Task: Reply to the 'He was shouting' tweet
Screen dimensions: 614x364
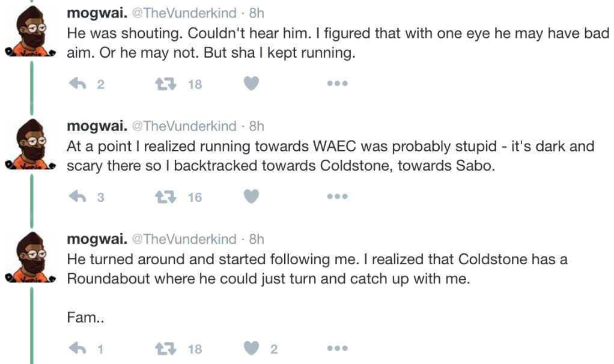Action: click(78, 84)
